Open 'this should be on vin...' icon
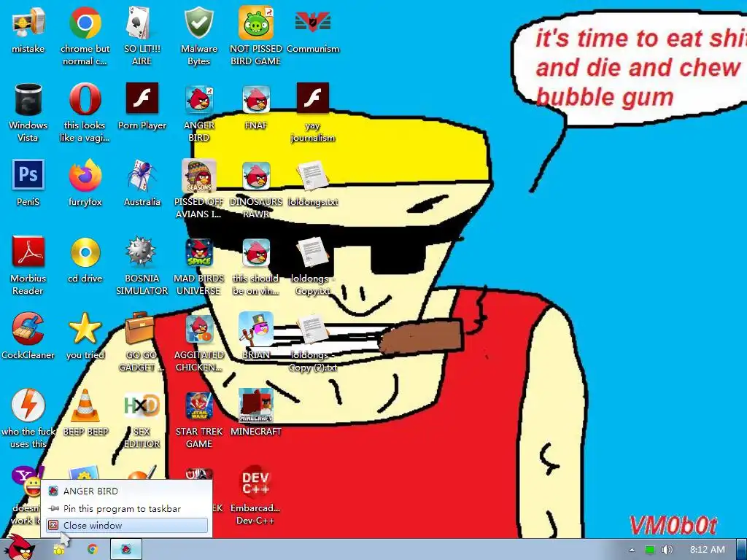The image size is (747, 560). pos(256,265)
